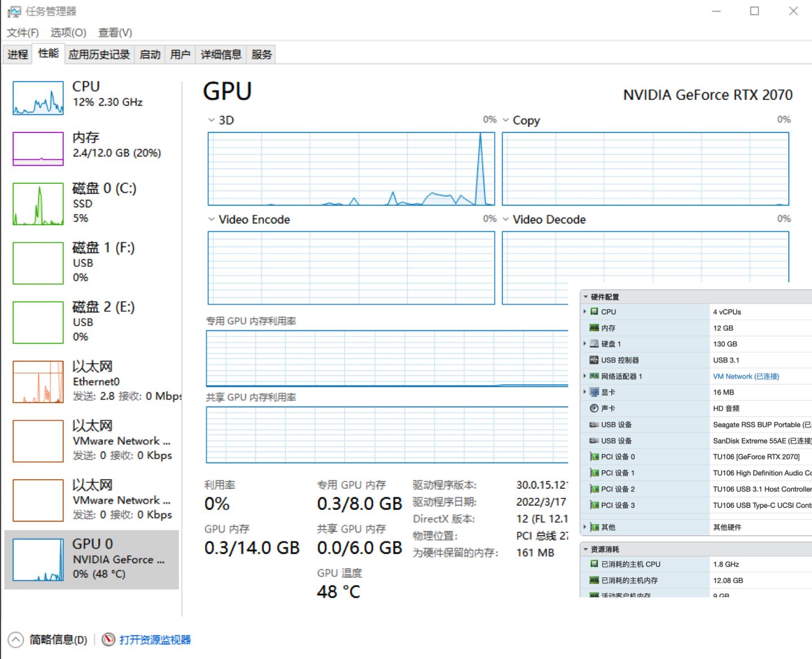Collapse the 硬件配置 section
This screenshot has width=812, height=659.
pyautogui.click(x=586, y=297)
